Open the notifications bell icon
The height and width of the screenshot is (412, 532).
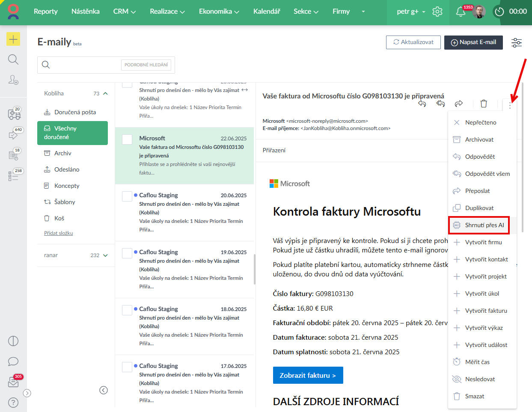pyautogui.click(x=461, y=12)
